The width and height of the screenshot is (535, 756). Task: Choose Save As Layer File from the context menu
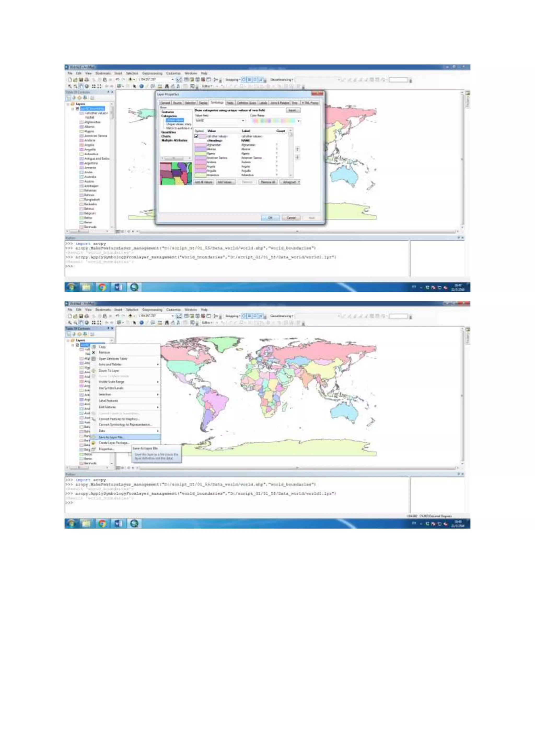click(111, 437)
